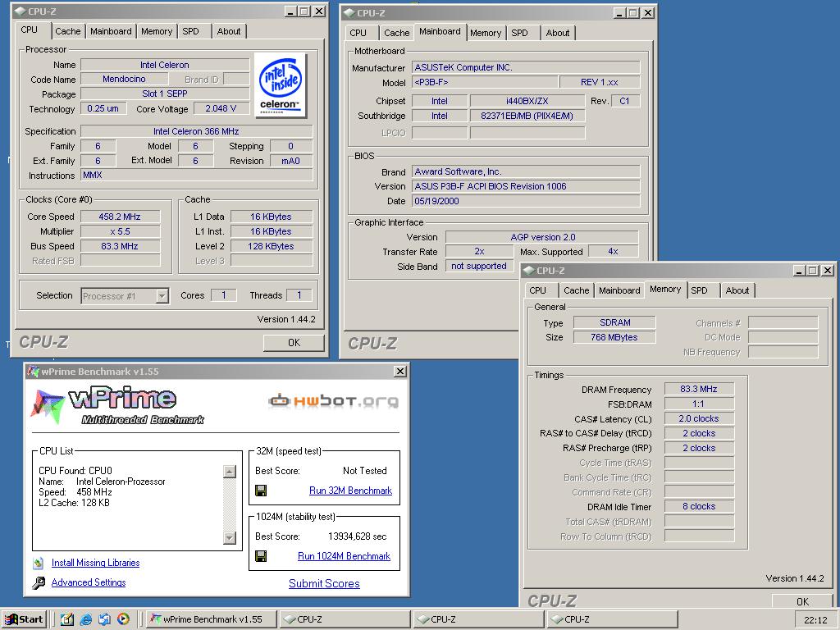Select Cache tab in middle CPU-Z window
840x630 pixels.
(396, 33)
